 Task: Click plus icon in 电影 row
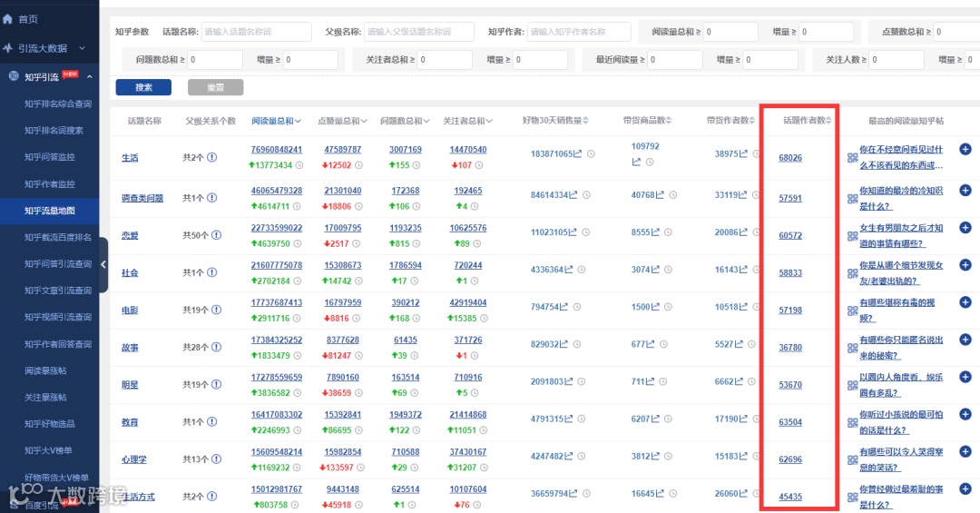tap(965, 302)
